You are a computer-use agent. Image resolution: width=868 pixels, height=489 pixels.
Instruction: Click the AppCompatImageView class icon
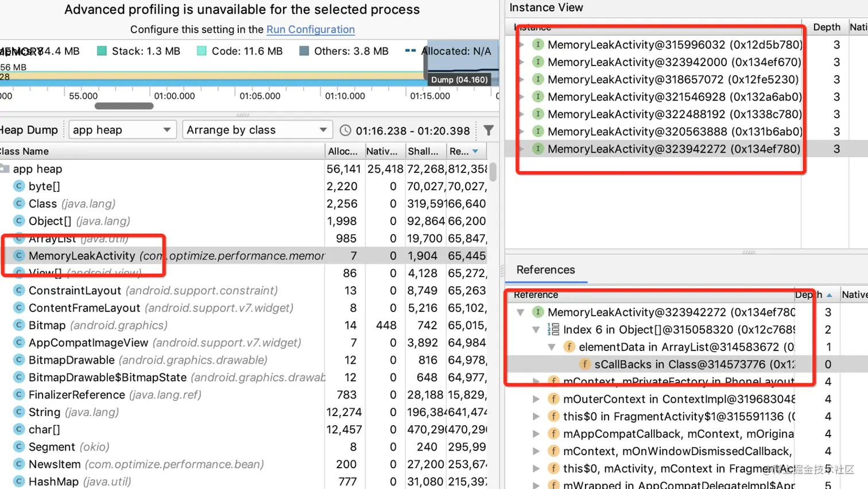(19, 342)
